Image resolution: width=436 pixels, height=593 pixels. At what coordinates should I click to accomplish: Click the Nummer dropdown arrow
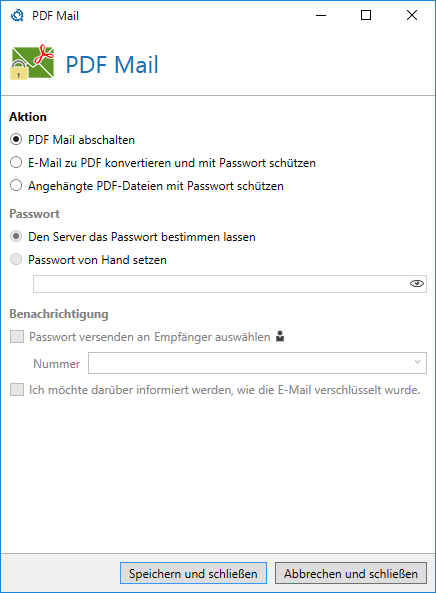tap(417, 362)
